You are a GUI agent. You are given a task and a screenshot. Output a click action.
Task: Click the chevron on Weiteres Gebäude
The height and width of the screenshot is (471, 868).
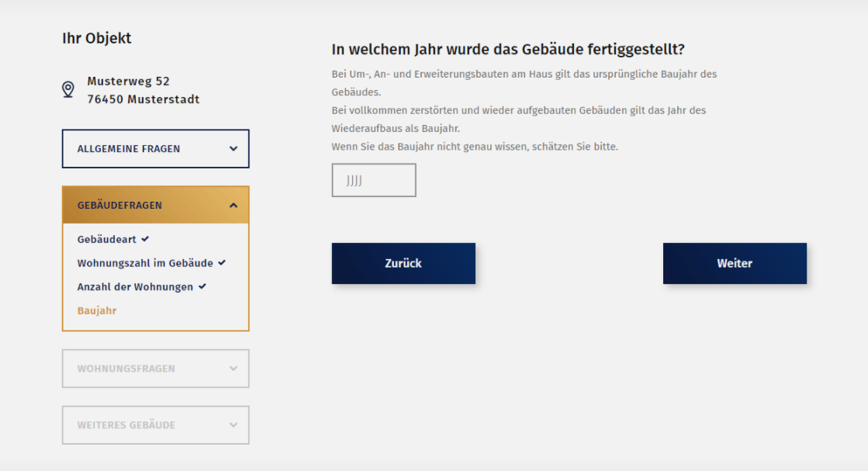coord(233,425)
